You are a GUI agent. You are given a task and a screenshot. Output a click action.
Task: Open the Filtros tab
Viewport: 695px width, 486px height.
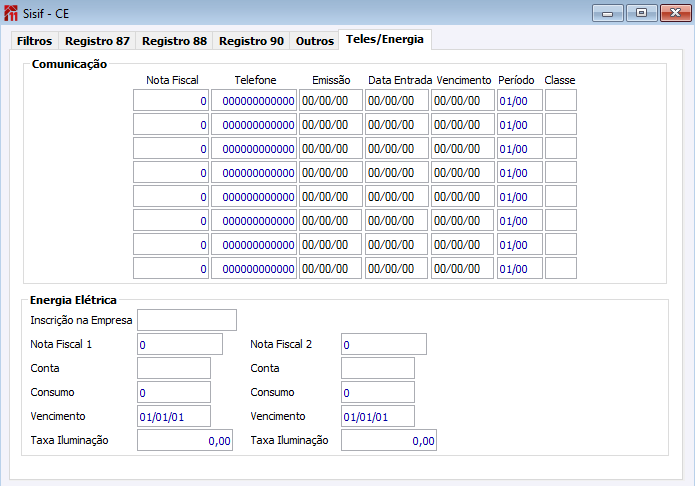(x=35, y=41)
